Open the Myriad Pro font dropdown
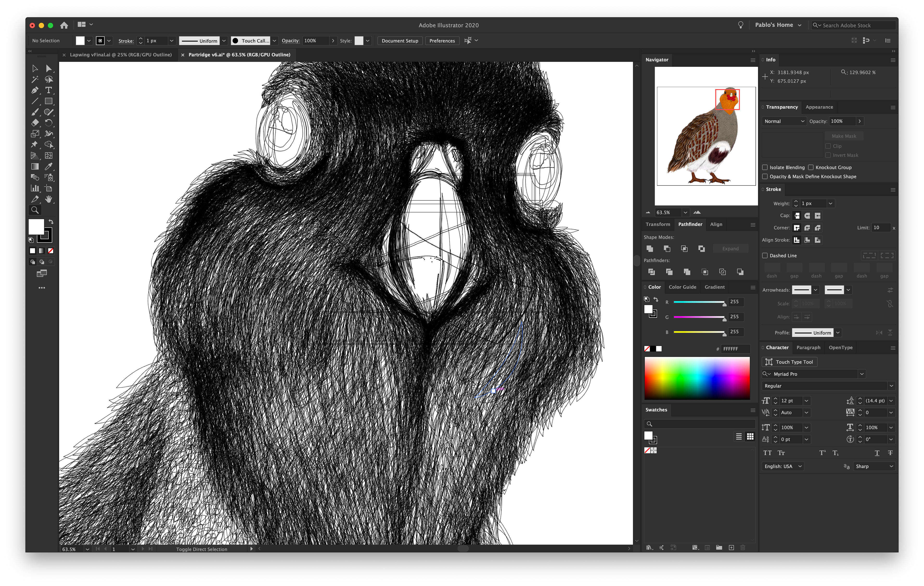 click(x=862, y=374)
